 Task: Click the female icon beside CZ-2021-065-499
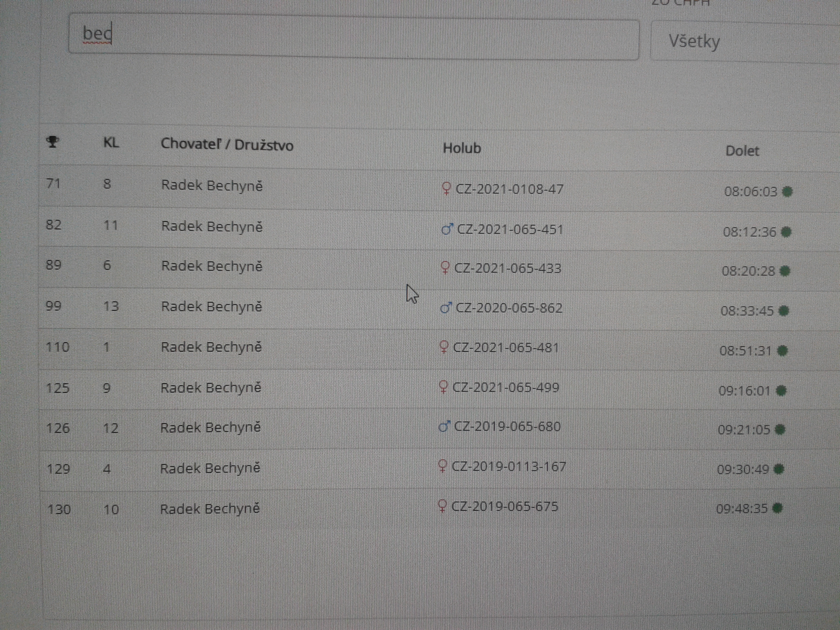tap(443, 387)
